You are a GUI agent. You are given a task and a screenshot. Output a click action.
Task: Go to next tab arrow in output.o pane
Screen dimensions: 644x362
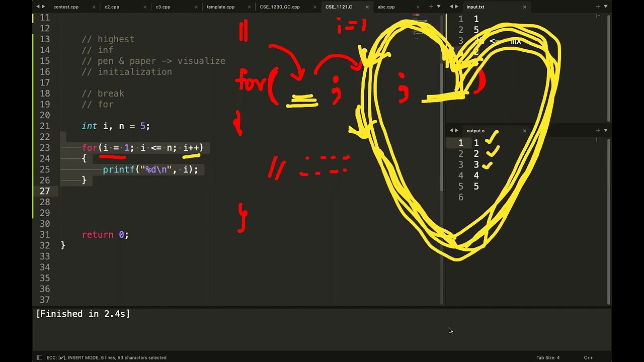pos(457,131)
